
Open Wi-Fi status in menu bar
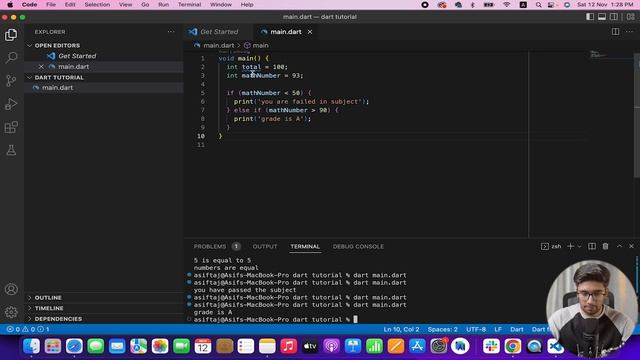tap(507, 5)
